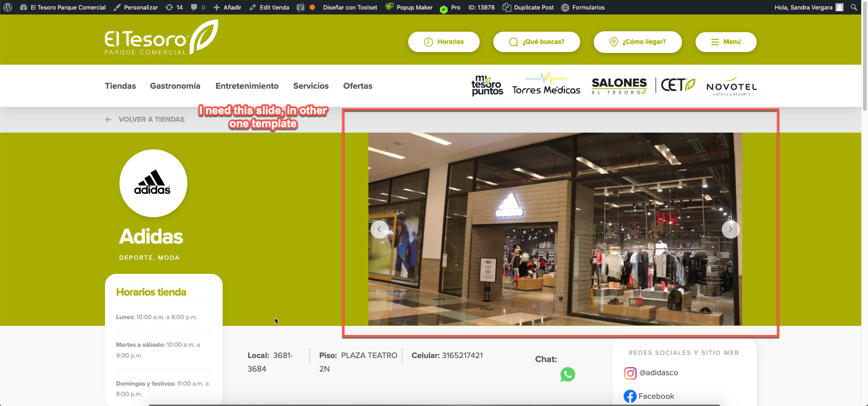
Task: Open WhatsApp chat icon
Action: click(x=568, y=374)
